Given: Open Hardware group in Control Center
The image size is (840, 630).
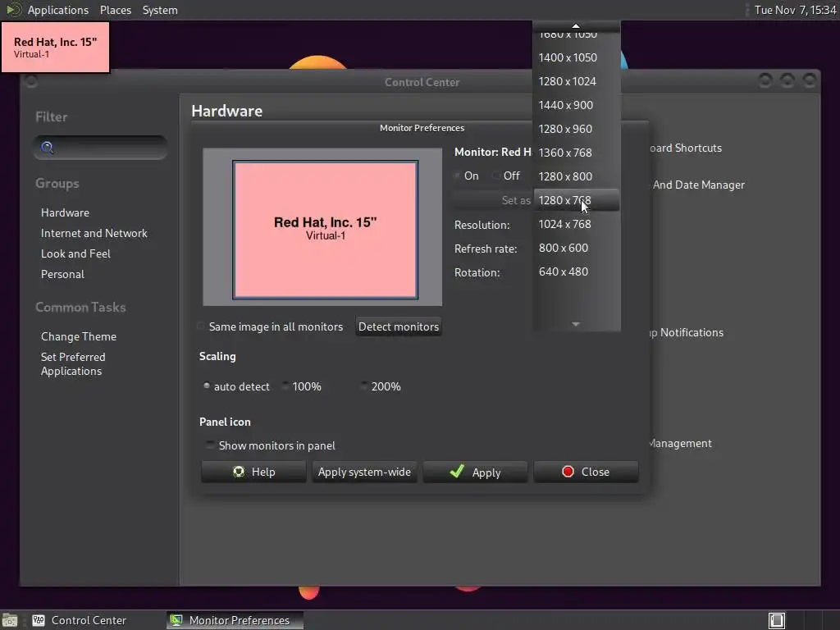Looking at the screenshot, I should [x=65, y=212].
